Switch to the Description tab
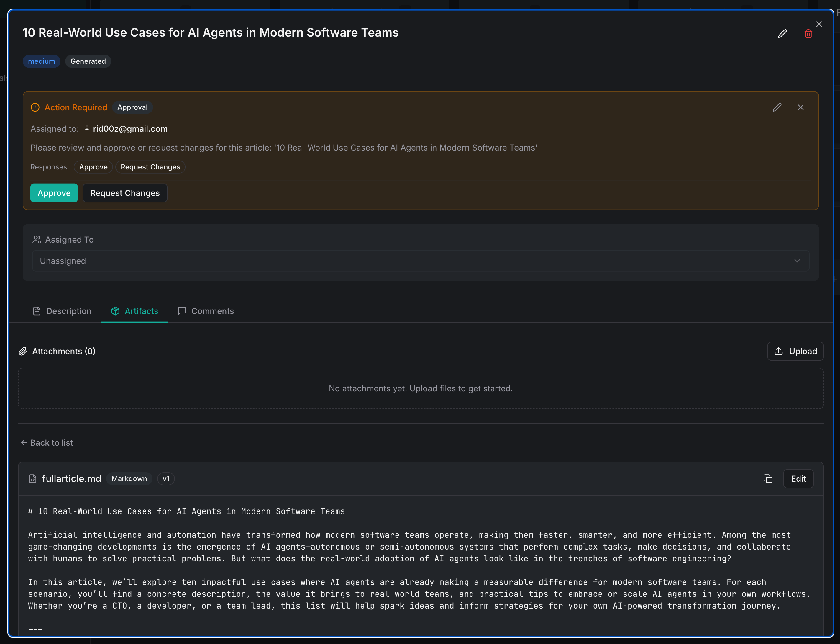The height and width of the screenshot is (644, 840). [63, 311]
